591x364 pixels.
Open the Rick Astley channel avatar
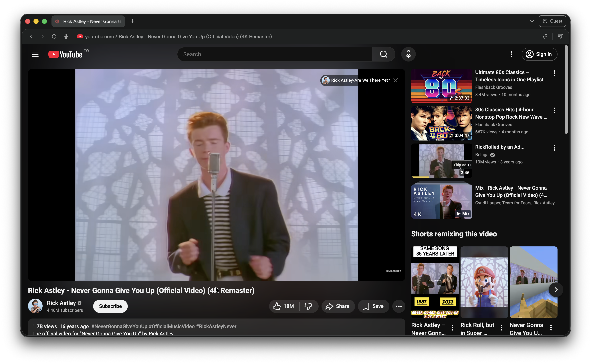pyautogui.click(x=35, y=306)
